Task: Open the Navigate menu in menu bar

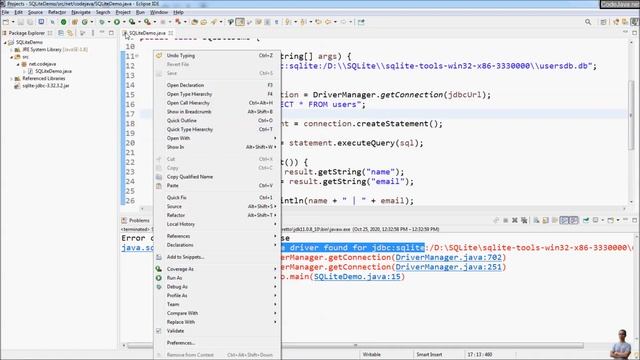Action: pos(80,12)
